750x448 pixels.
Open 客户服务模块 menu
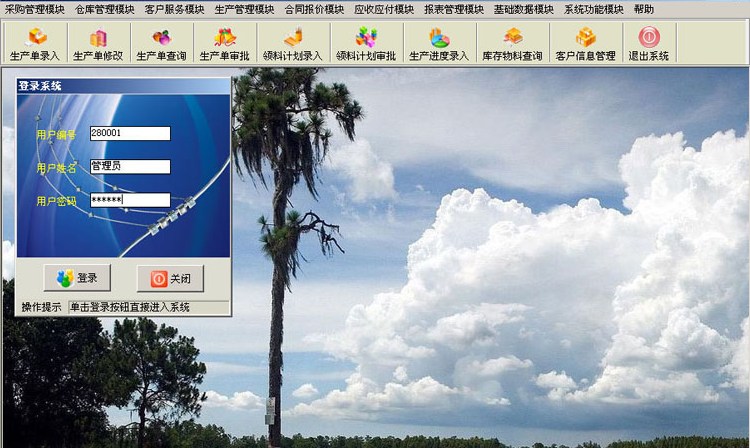tap(174, 9)
